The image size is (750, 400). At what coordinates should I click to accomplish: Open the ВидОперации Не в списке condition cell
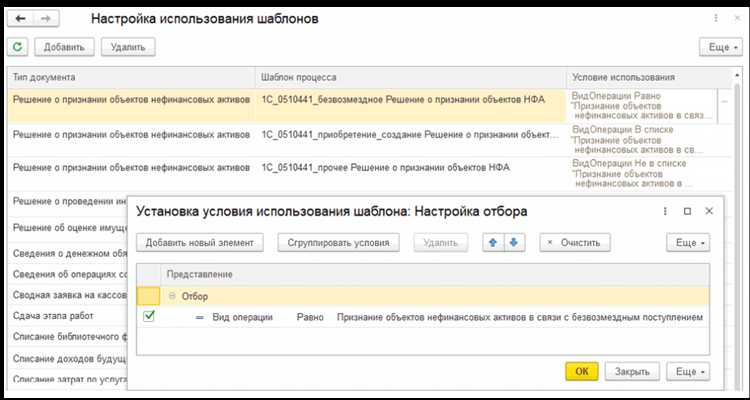[x=650, y=173]
